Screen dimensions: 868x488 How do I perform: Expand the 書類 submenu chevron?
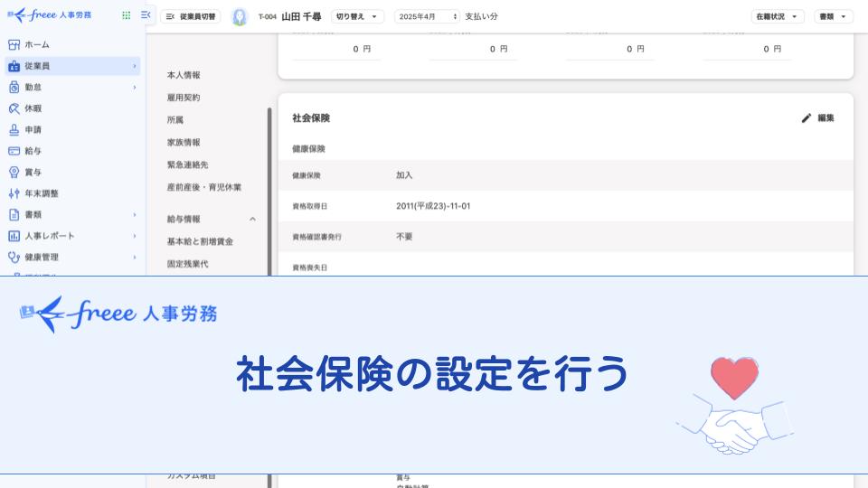pos(135,215)
